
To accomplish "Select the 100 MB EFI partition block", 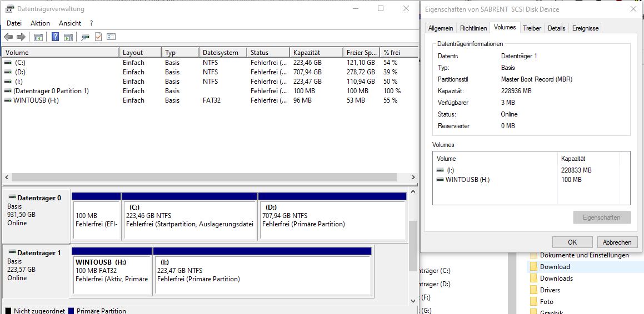I will 96,216.
